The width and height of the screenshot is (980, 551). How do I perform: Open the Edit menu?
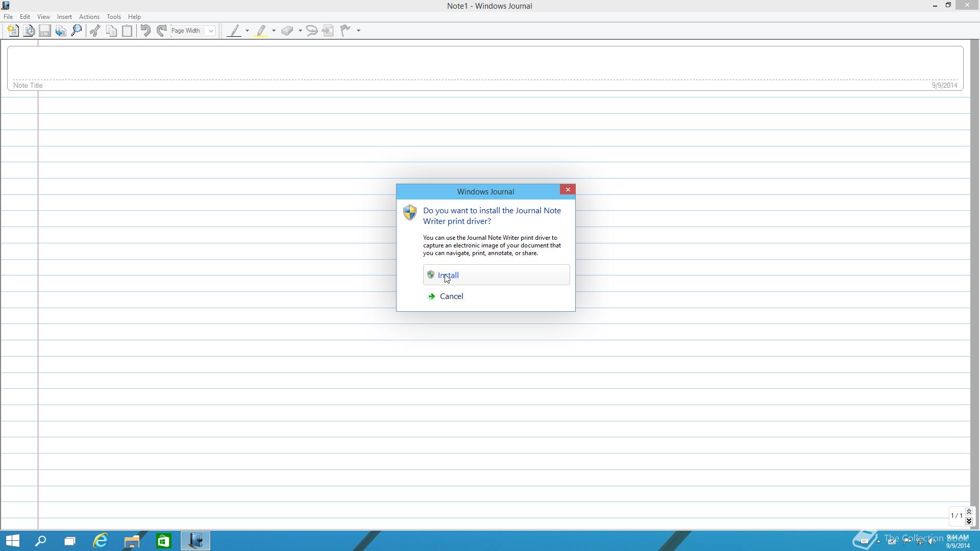pyautogui.click(x=24, y=17)
